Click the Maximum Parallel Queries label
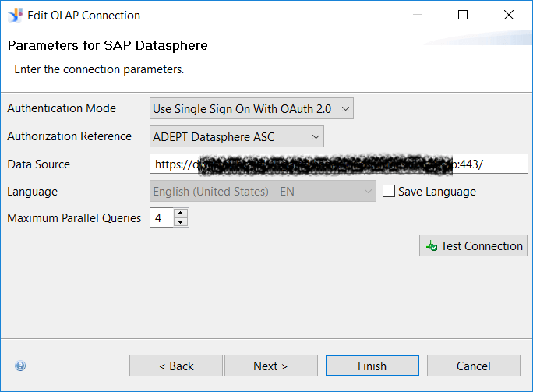 (x=74, y=218)
